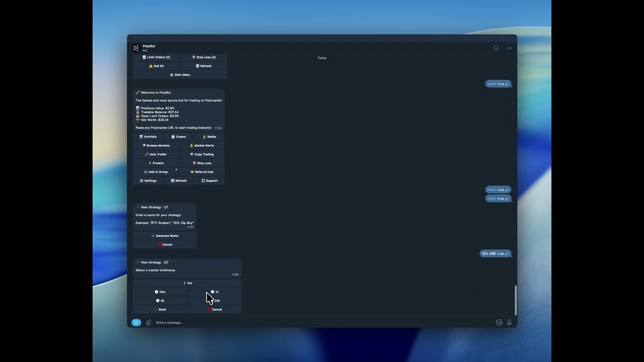
Task: Open Limit Orders (0) button
Action: click(156, 57)
